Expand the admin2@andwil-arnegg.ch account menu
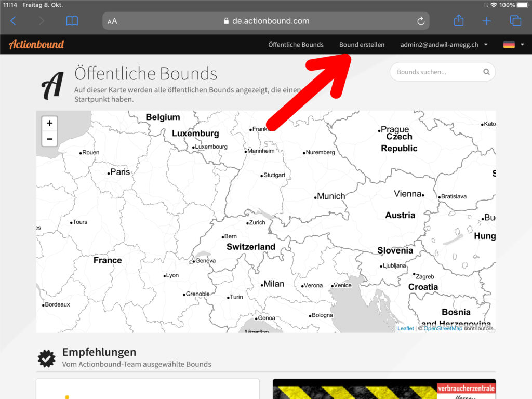Screen dimensions: 532x399 [x=444, y=45]
